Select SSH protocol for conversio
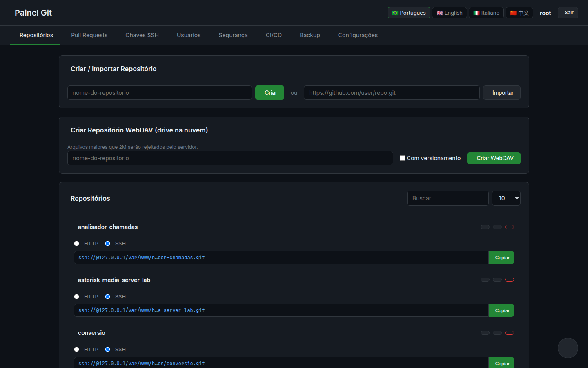This screenshot has width=588, height=368. [x=107, y=350]
